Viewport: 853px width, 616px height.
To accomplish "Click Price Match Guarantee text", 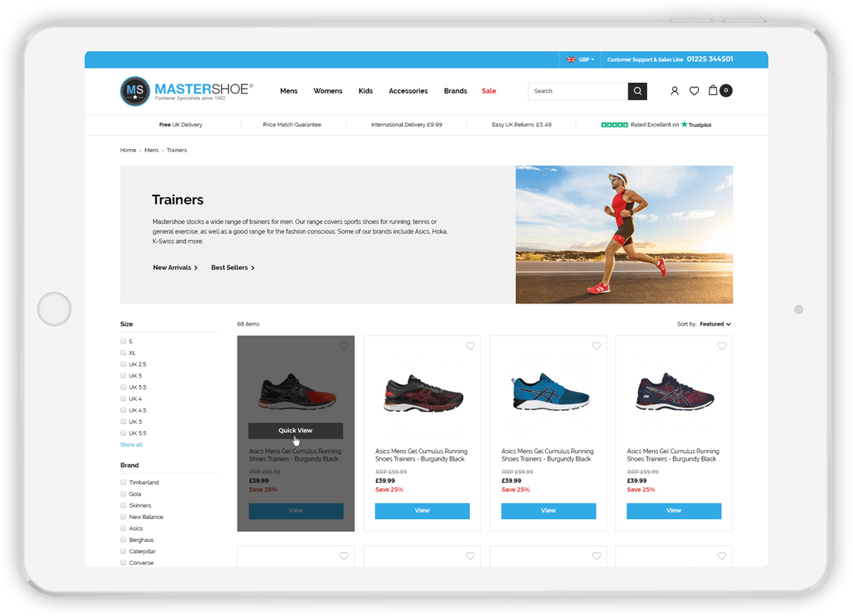I will point(291,125).
